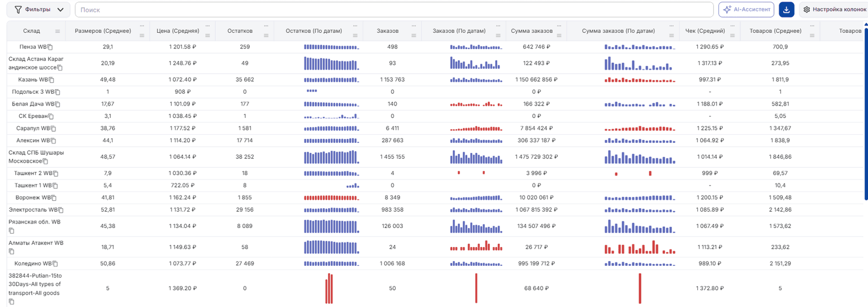
Task: Open three-dots options on Цена (Средняя) column
Action: [207, 26]
